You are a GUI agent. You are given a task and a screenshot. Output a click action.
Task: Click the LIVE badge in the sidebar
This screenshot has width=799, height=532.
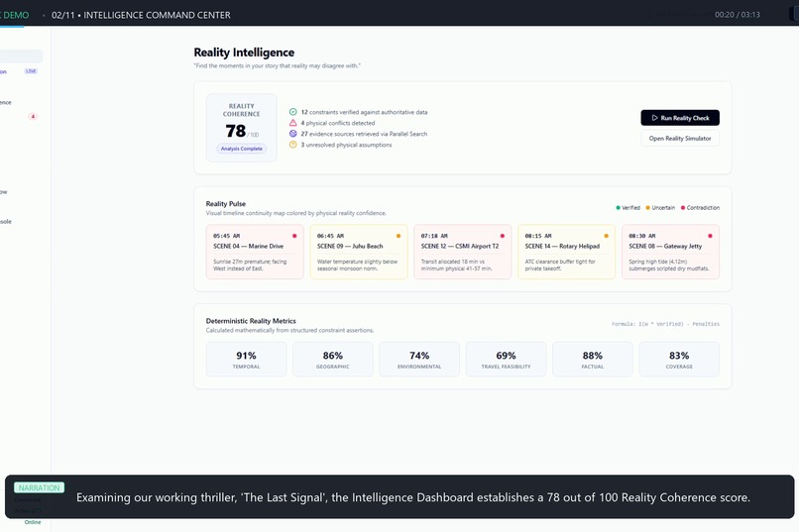tap(31, 71)
